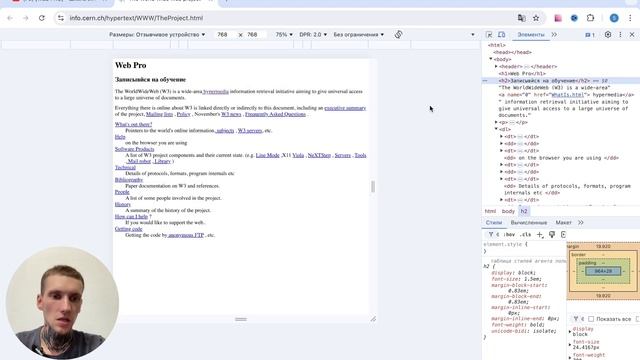The width and height of the screenshot is (640, 360).
Task: Activate the inspect element picker
Action: (x=489, y=35)
